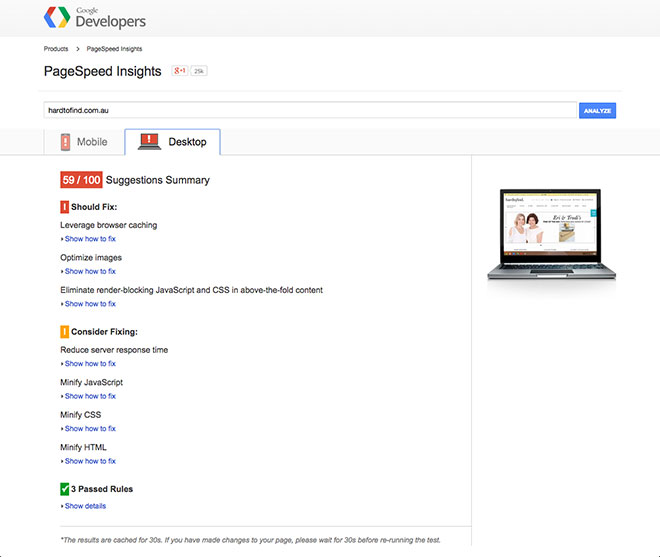Click the Optimize images text

point(91,257)
